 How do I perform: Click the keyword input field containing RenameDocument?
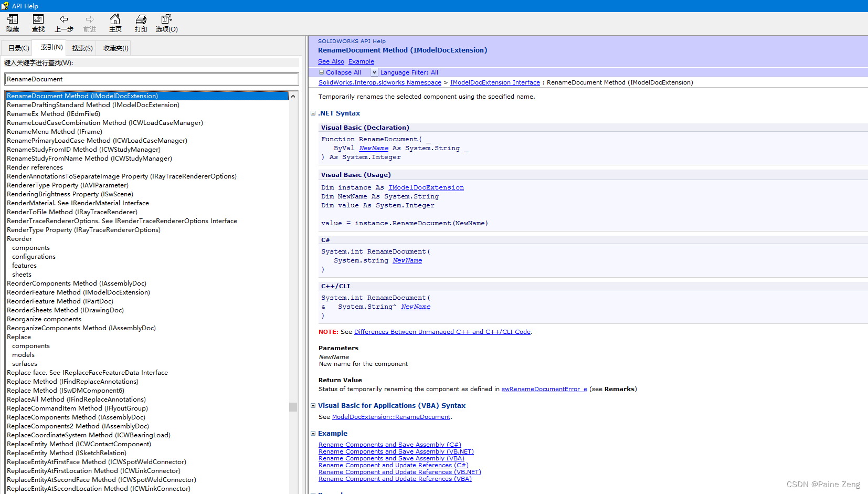152,79
